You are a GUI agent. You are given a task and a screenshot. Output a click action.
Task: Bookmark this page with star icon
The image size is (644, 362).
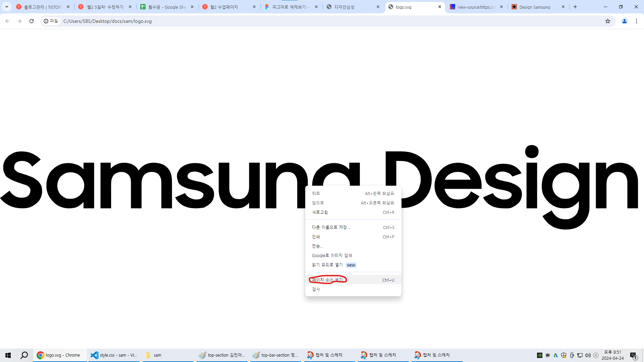pyautogui.click(x=608, y=21)
